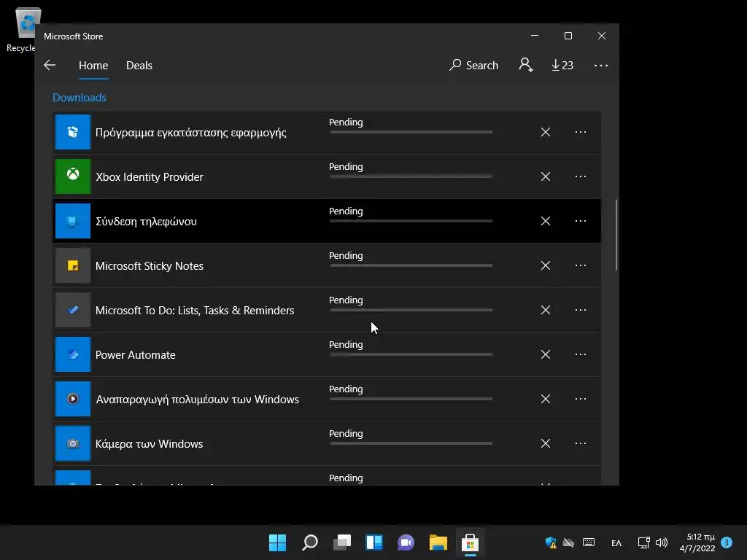The image size is (747, 560).
Task: Click the sign-in account icon
Action: click(526, 65)
